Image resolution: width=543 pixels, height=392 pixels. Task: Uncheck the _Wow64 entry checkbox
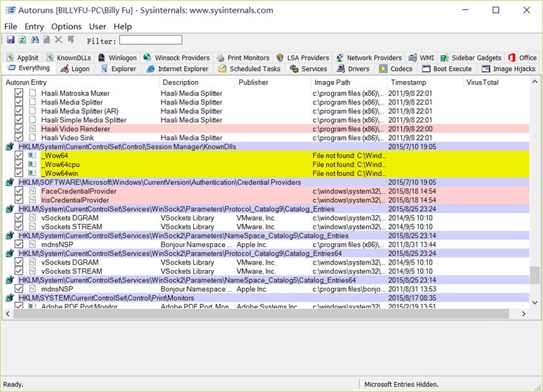coord(19,155)
